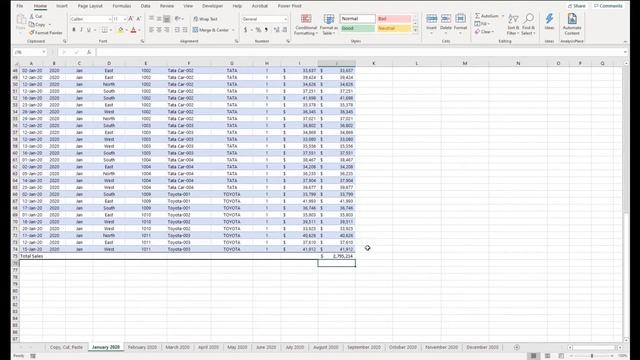This screenshot has width=640, height=360.
Task: Apply the Neutral cell style
Action: tap(394, 28)
